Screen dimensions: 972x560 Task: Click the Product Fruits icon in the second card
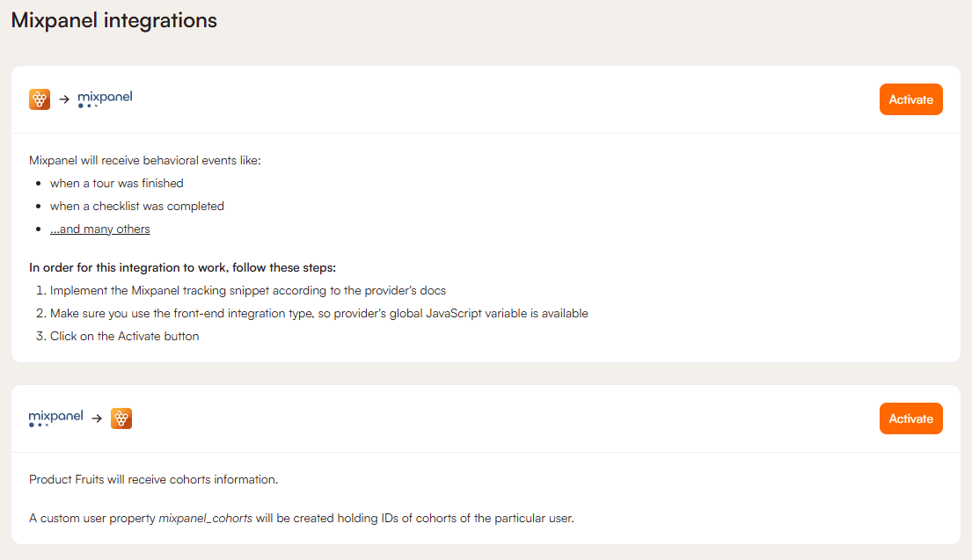pos(121,418)
